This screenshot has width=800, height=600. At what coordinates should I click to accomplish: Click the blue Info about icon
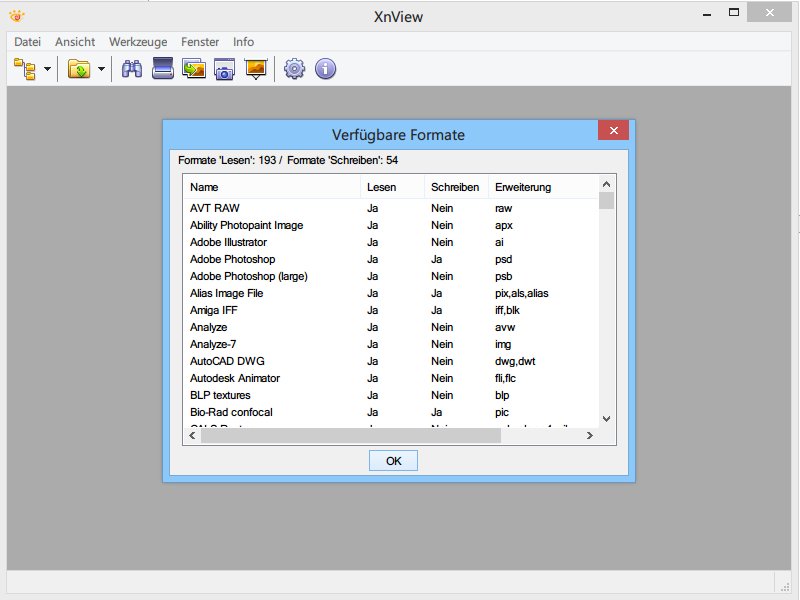326,69
